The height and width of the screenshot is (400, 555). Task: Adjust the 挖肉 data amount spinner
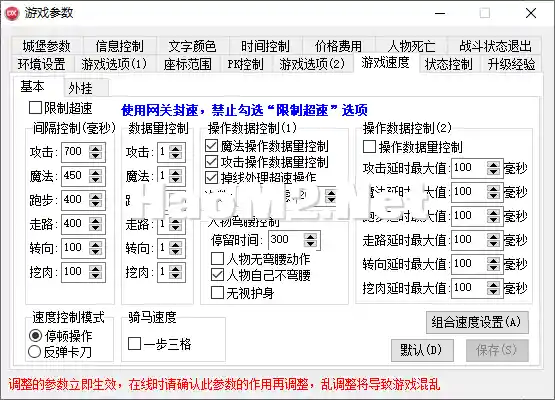tap(176, 272)
